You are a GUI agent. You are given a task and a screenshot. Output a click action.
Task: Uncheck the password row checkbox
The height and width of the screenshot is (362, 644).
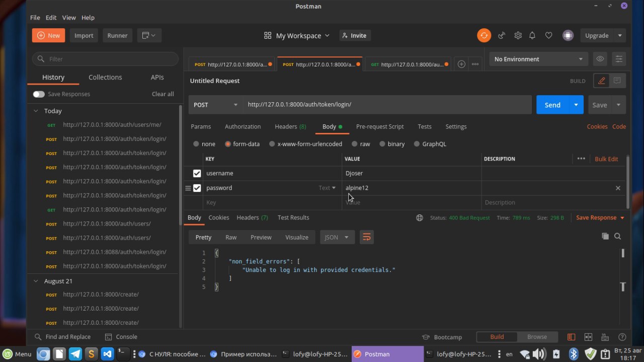[x=197, y=188]
